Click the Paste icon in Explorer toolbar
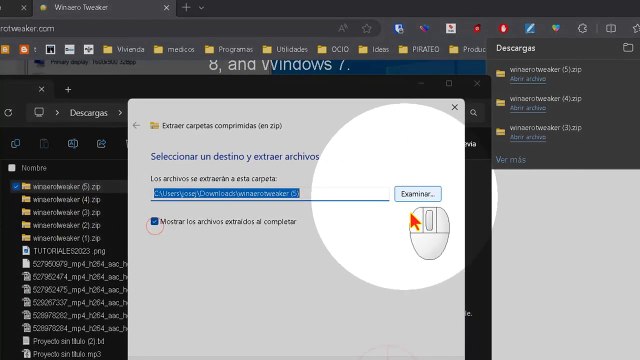This screenshot has width=640, height=360. (x=44, y=144)
